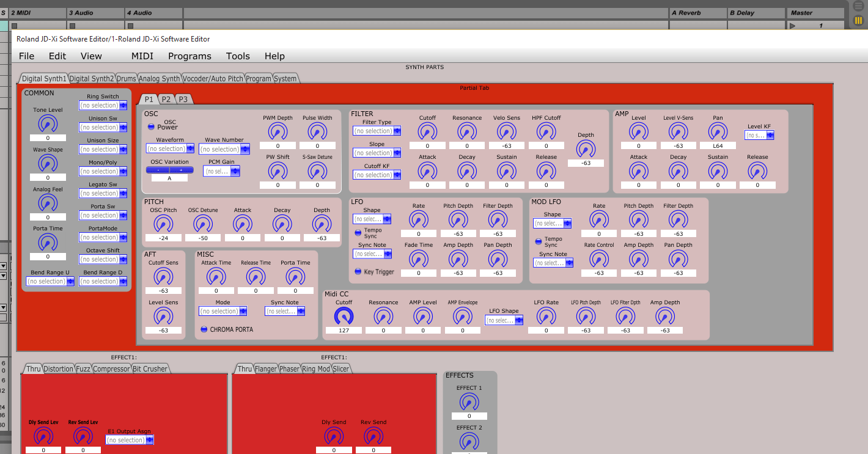Click the LFO Fade Time knob

click(419, 259)
